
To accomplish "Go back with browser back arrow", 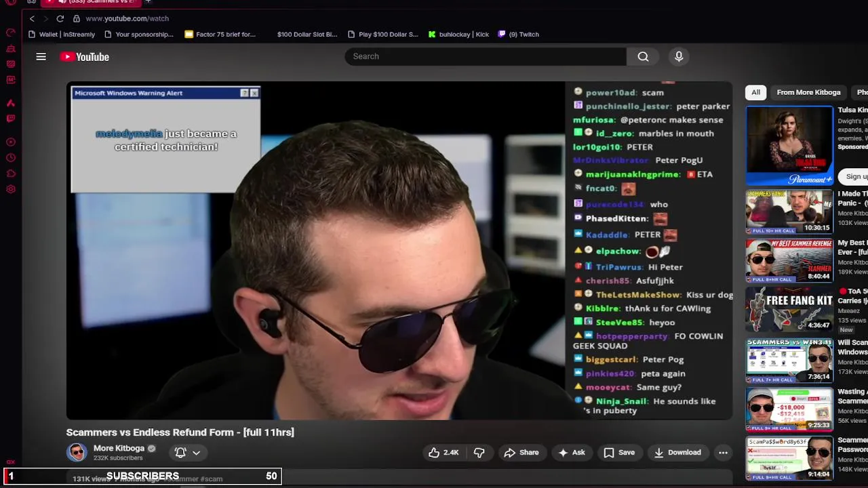I will pos(32,18).
